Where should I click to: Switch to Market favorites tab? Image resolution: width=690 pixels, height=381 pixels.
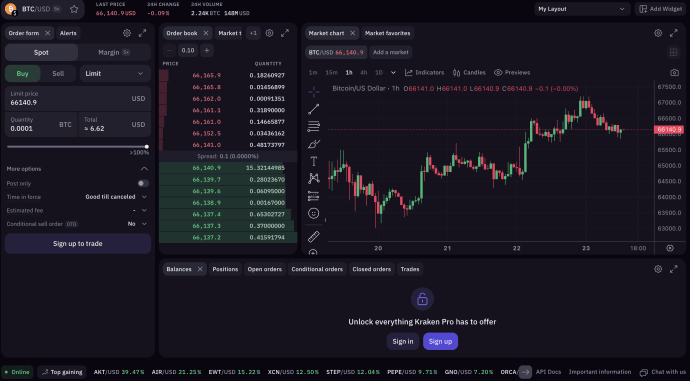click(387, 33)
